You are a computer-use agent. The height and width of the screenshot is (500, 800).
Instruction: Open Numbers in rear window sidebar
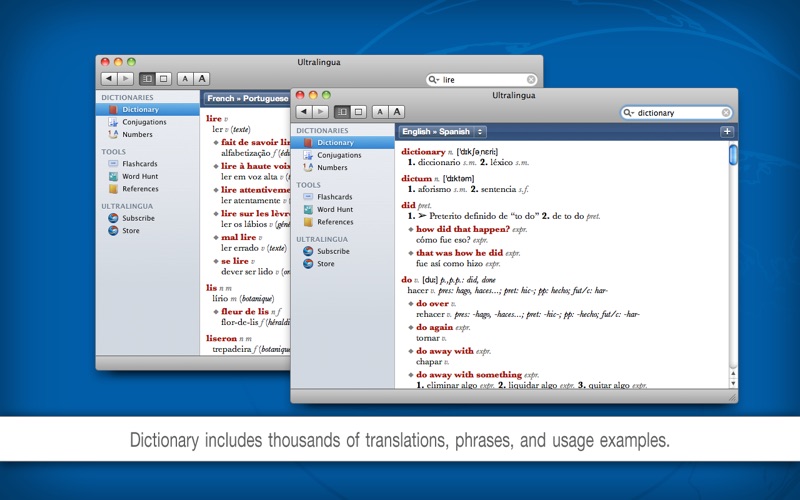pyautogui.click(x=147, y=134)
